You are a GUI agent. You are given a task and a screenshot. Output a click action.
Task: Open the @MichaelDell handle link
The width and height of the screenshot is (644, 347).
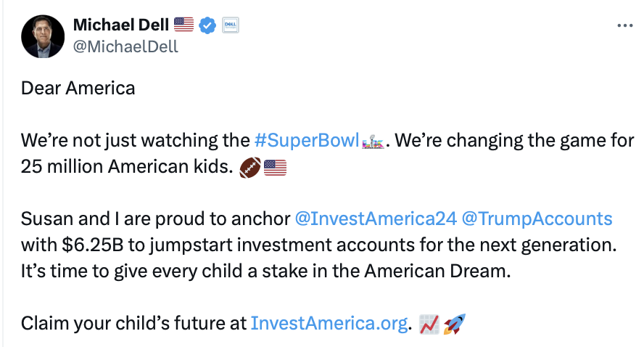(125, 46)
